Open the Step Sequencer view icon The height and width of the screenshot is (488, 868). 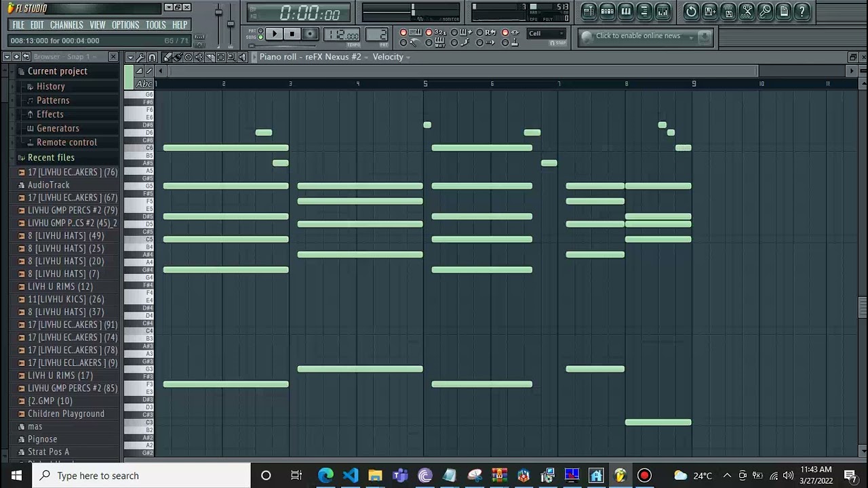click(607, 11)
